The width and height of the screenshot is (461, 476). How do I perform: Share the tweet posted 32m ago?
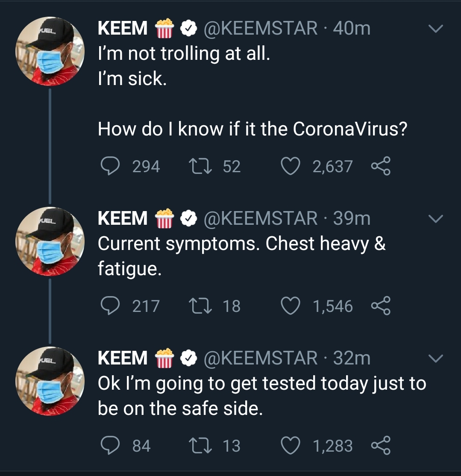point(381,445)
